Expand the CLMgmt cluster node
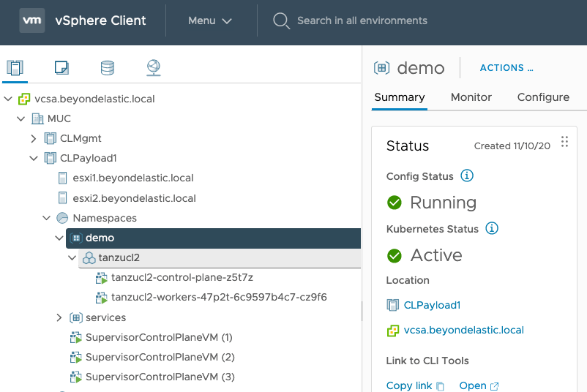 pyautogui.click(x=34, y=138)
